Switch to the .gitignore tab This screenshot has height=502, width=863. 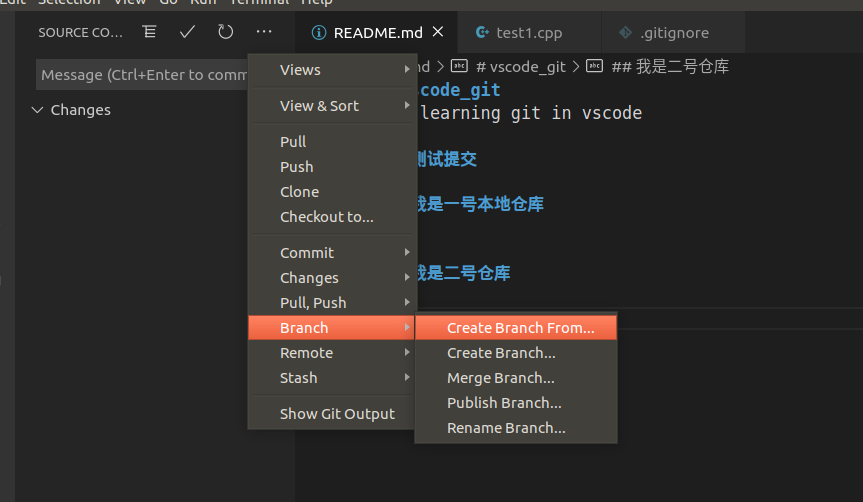674,32
